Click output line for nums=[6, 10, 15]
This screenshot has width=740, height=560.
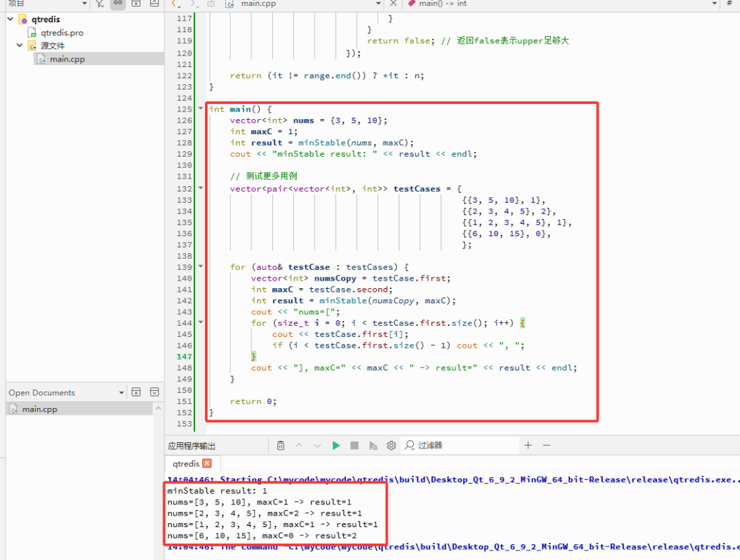coord(262,535)
